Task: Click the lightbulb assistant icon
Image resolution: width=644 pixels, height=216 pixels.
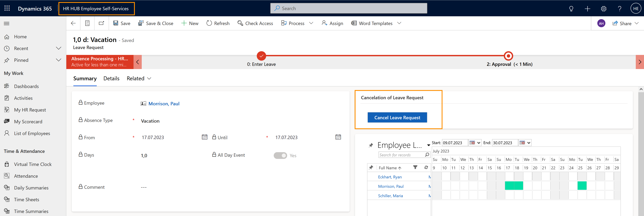Action: point(571,9)
